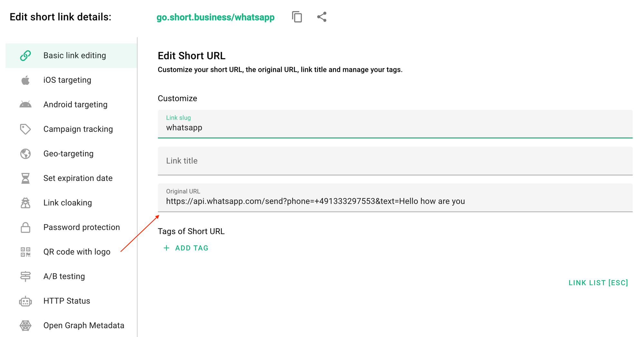Click the spider web icon for Open Graph Metadata
The image size is (644, 337).
(x=26, y=325)
